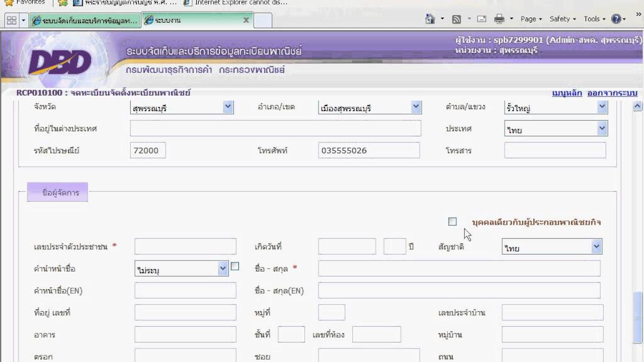Click the เลขที่ห้อง input field
Image resolution: width=644 pixels, height=362 pixels.
(x=376, y=334)
